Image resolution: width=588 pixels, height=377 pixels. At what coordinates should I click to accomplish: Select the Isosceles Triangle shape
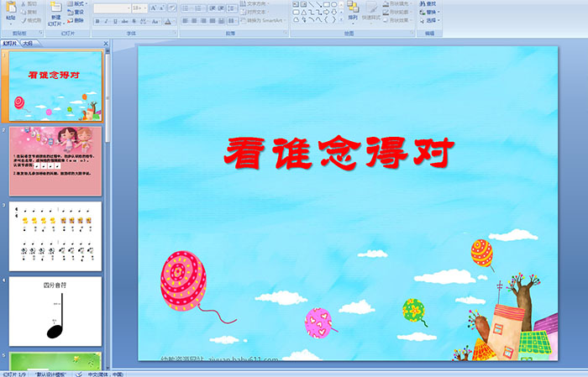pos(304,12)
